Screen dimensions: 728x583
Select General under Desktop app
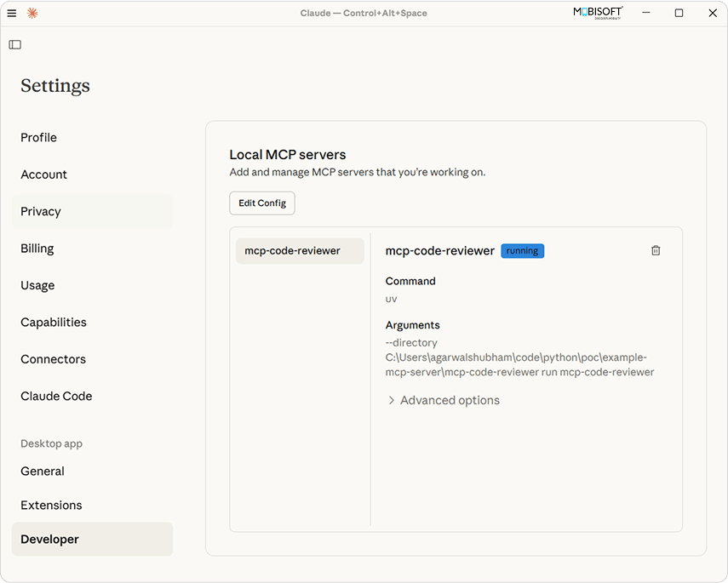pos(43,472)
